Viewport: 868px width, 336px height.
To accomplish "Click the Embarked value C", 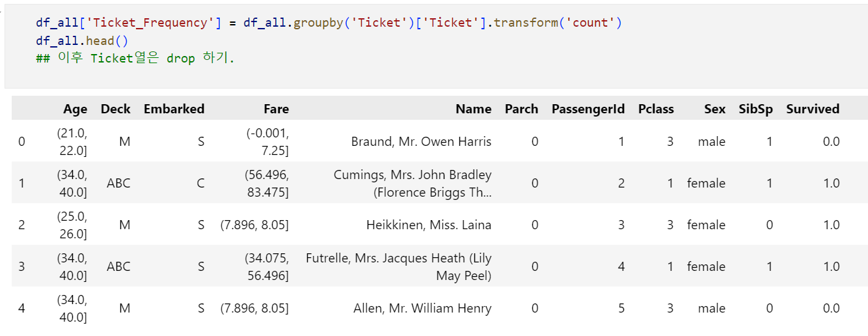I will [x=200, y=183].
